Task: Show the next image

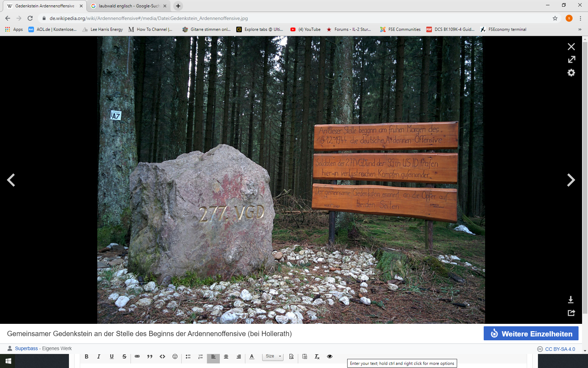Action: click(x=571, y=180)
